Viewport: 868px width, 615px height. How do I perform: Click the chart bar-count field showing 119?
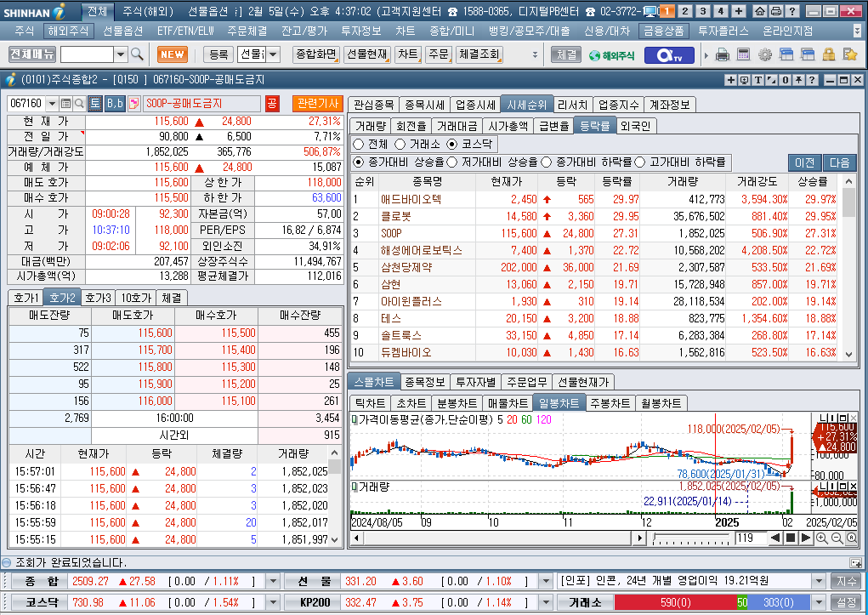pyautogui.click(x=750, y=538)
